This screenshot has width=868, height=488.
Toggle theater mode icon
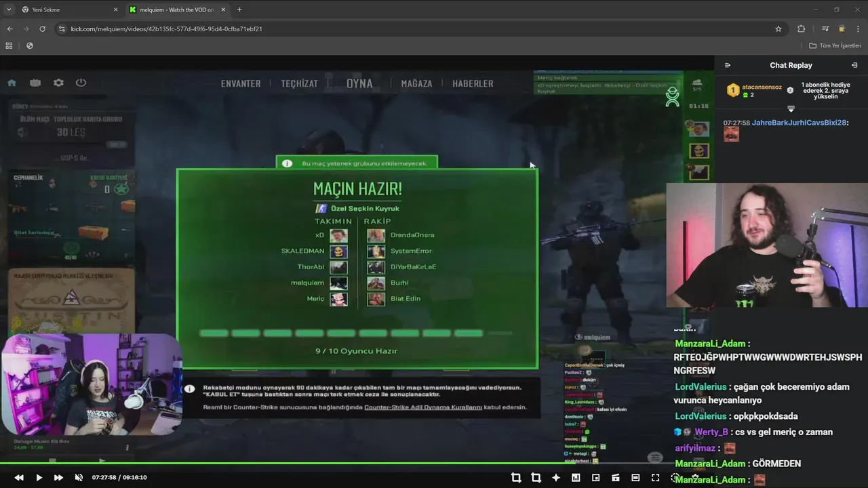tap(635, 478)
